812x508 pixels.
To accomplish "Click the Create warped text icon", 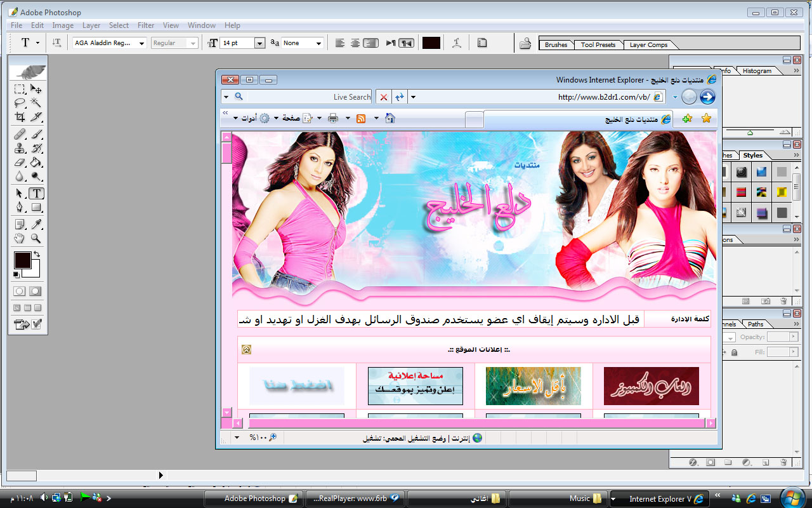I will (x=456, y=43).
